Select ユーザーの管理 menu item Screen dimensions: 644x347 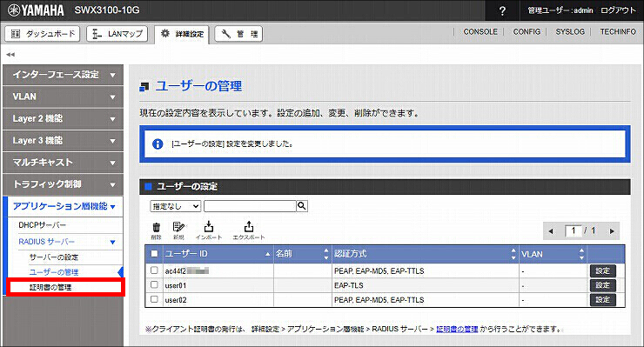53,272
